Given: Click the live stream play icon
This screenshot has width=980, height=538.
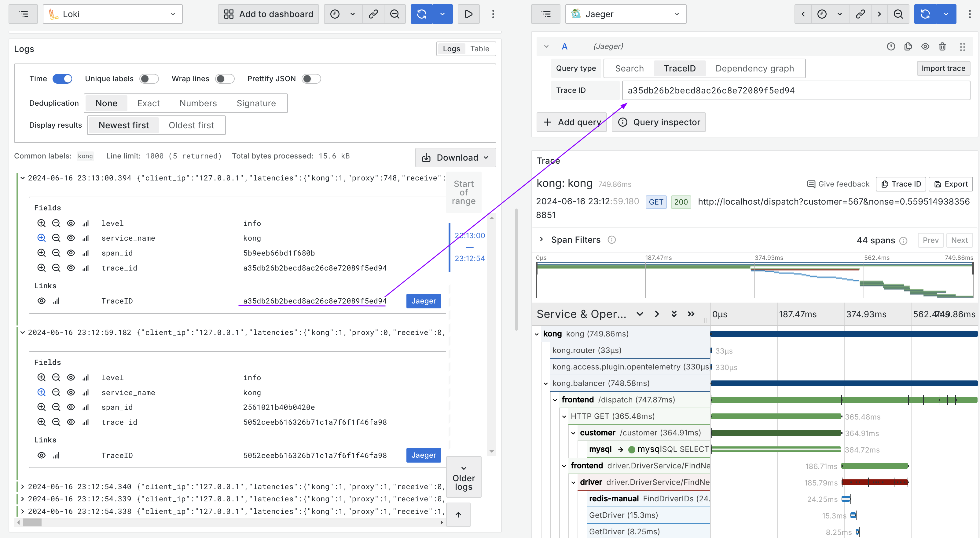Looking at the screenshot, I should (468, 14).
